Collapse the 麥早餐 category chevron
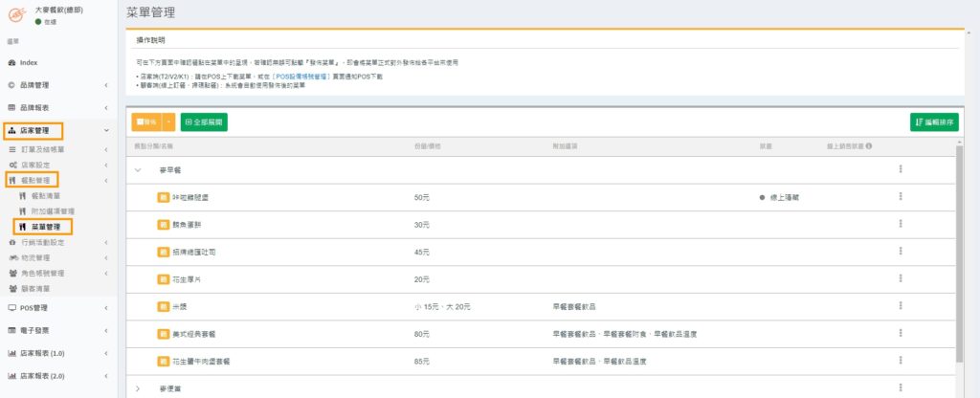 (138, 169)
